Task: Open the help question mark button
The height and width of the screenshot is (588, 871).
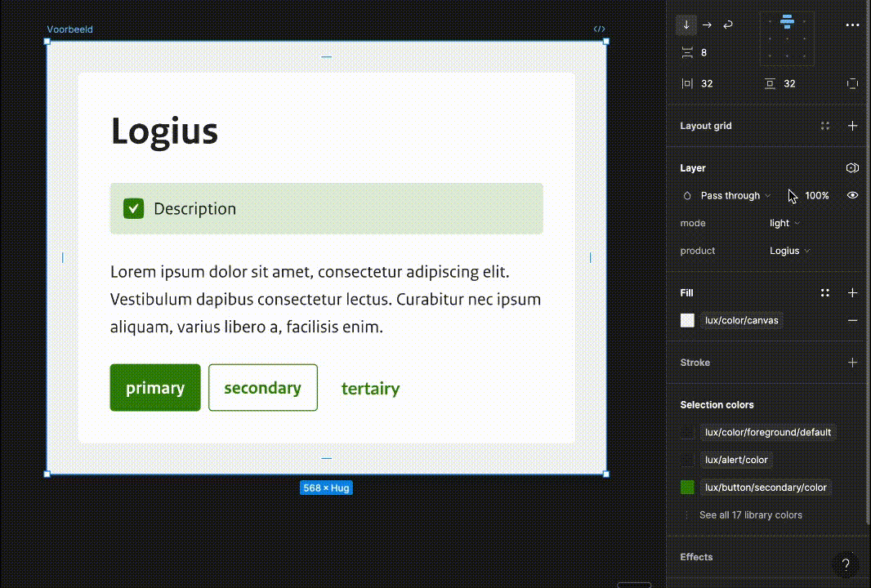Action: tap(846, 564)
